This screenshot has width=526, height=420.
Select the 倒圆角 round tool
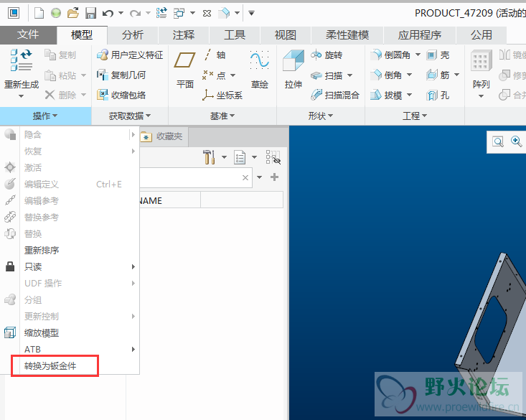[390, 55]
